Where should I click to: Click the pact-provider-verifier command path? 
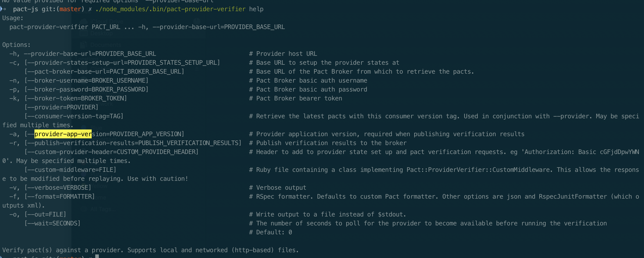[170, 9]
